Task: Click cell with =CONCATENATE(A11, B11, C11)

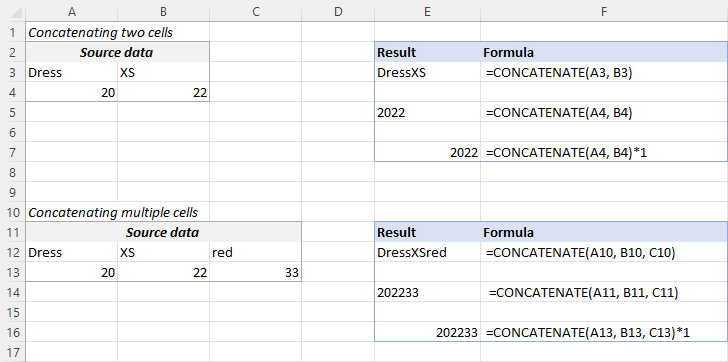Action: [x=604, y=292]
